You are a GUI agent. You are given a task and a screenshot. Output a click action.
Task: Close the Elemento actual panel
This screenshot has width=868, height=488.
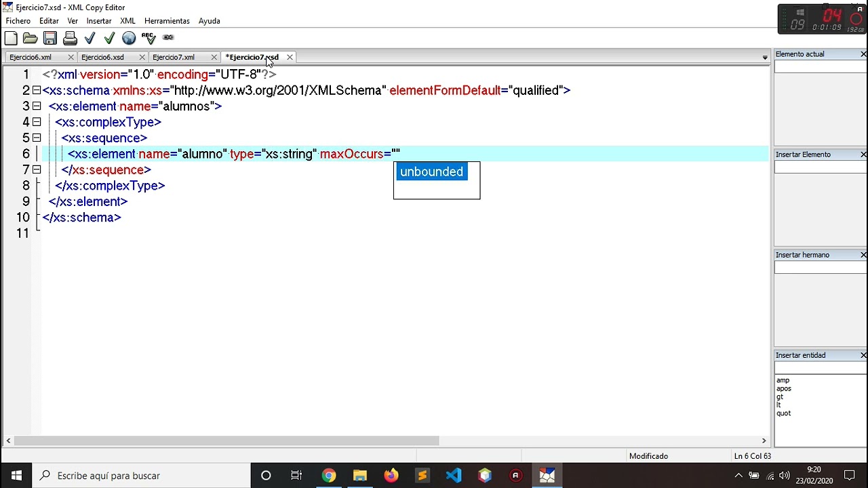coord(863,54)
